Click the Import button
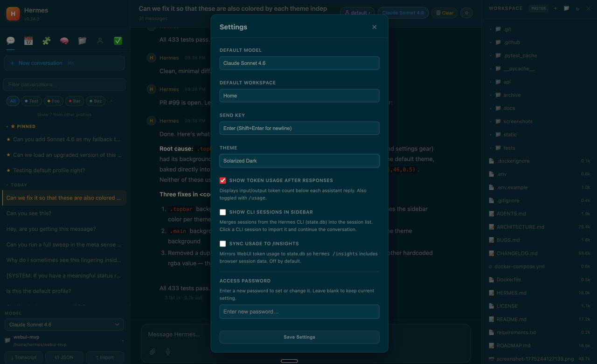 coord(105,357)
